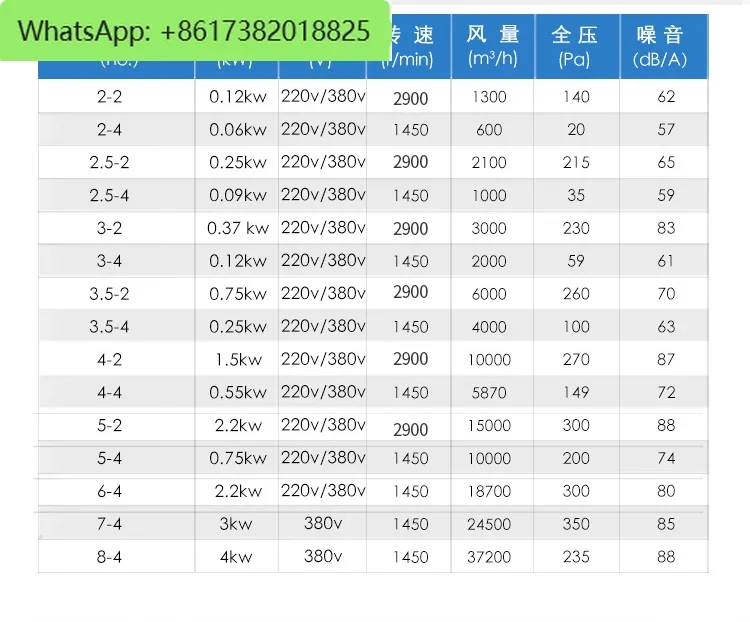Image resolution: width=750 pixels, height=622 pixels.
Task: Click the 85 noise value
Action: (x=666, y=523)
